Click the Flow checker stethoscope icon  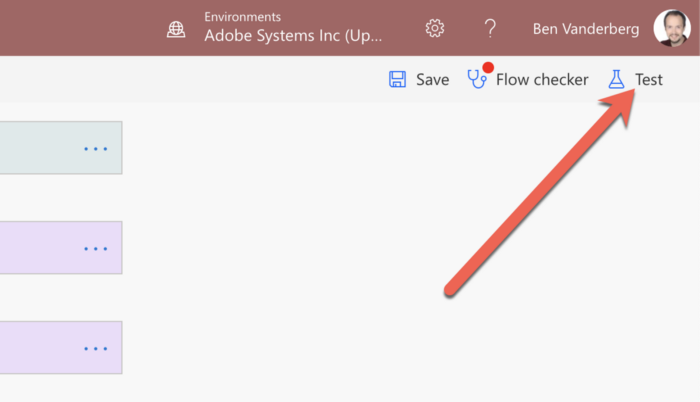(477, 80)
